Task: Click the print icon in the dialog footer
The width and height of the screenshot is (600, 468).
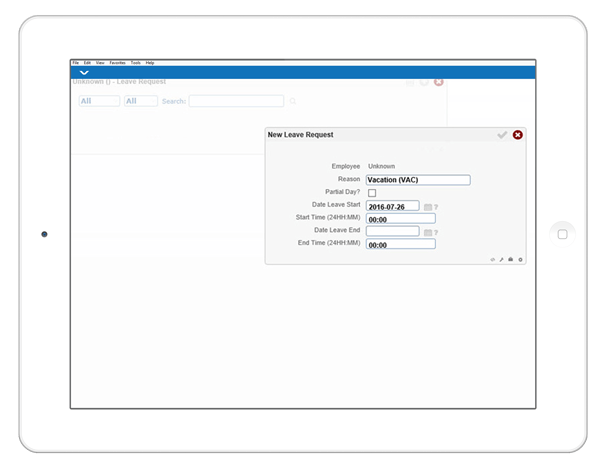Action: click(x=511, y=259)
